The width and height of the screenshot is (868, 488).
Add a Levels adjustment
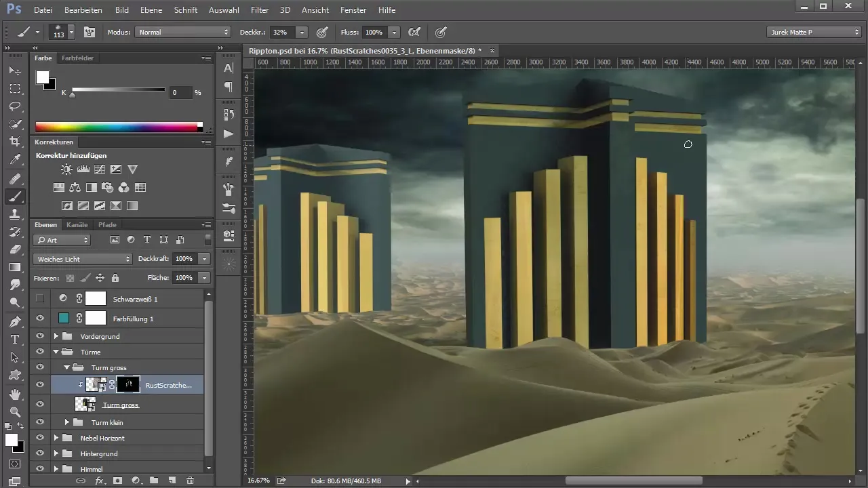[83, 169]
